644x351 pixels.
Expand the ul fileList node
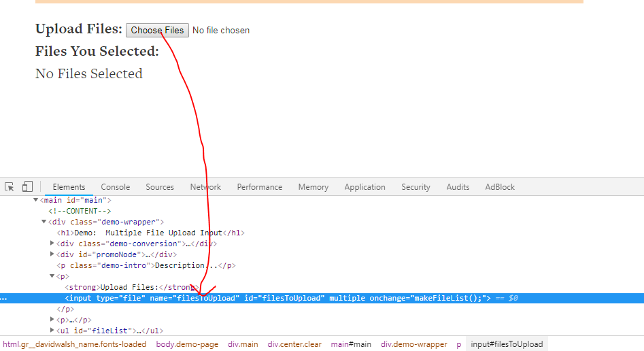click(x=52, y=330)
